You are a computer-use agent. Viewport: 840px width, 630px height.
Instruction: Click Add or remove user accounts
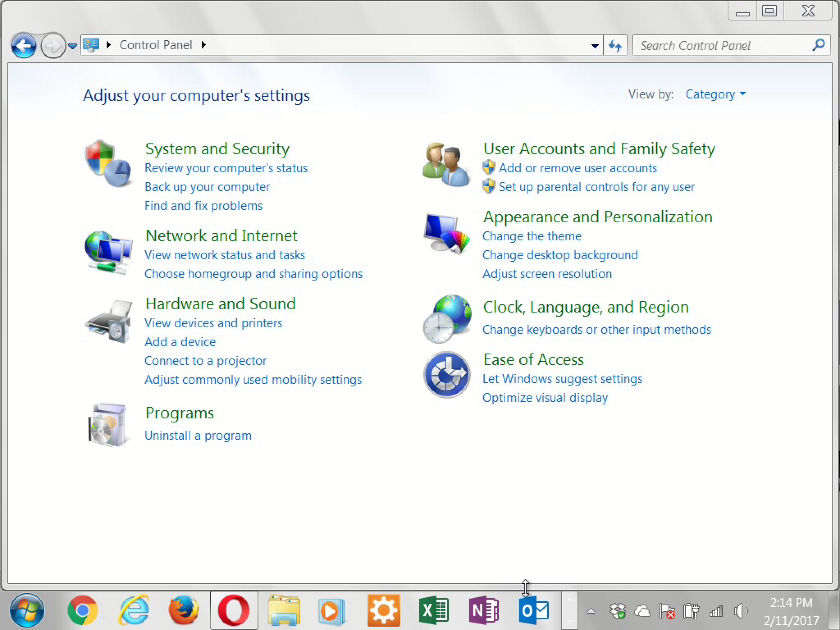click(578, 168)
